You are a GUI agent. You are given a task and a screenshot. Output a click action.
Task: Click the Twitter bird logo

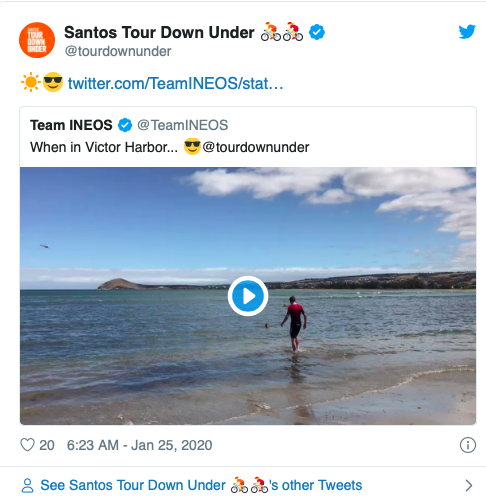click(467, 32)
